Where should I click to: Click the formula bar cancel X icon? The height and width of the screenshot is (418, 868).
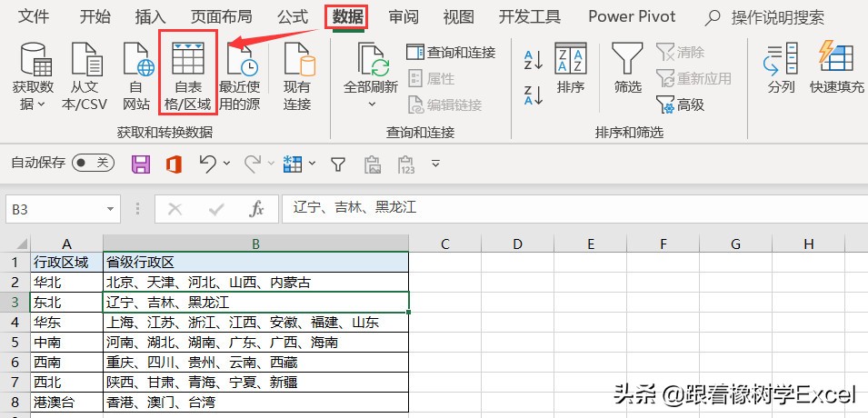(x=175, y=209)
